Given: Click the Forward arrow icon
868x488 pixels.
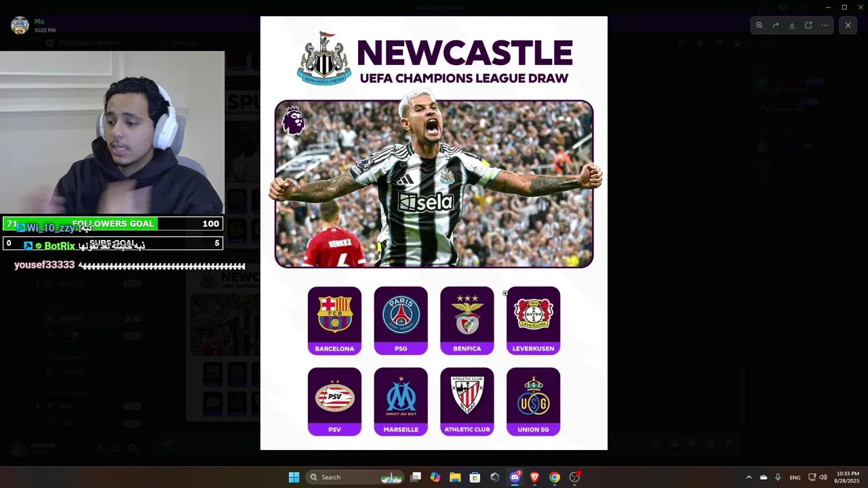Looking at the screenshot, I should (x=776, y=25).
